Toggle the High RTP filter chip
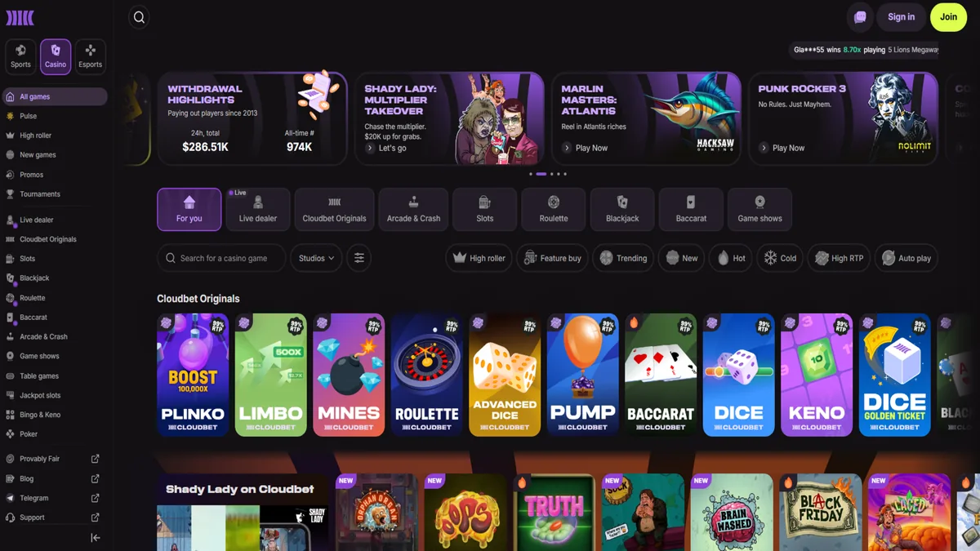 point(839,258)
